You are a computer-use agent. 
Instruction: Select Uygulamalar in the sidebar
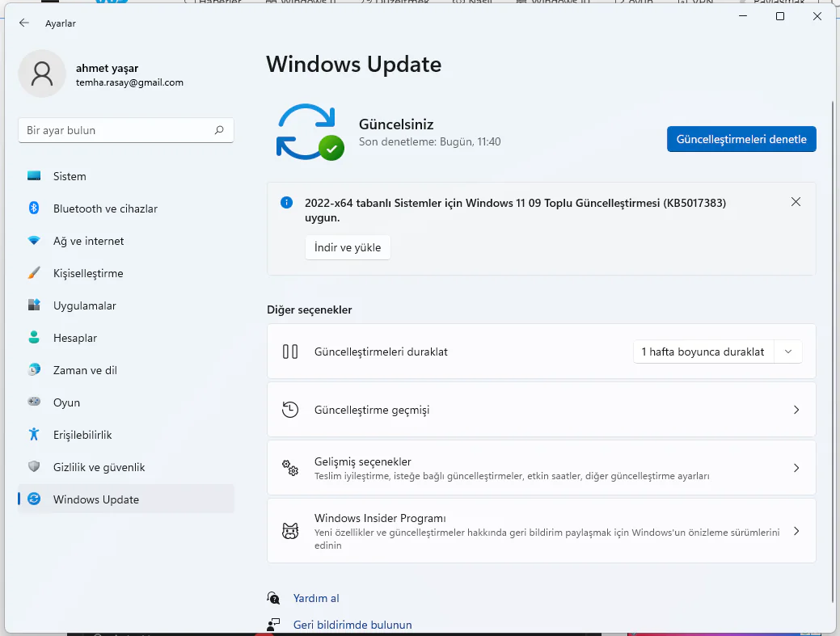click(84, 305)
